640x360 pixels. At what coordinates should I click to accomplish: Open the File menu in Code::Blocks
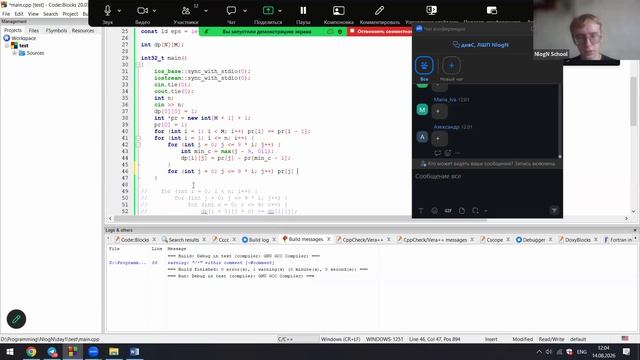coord(6,14)
